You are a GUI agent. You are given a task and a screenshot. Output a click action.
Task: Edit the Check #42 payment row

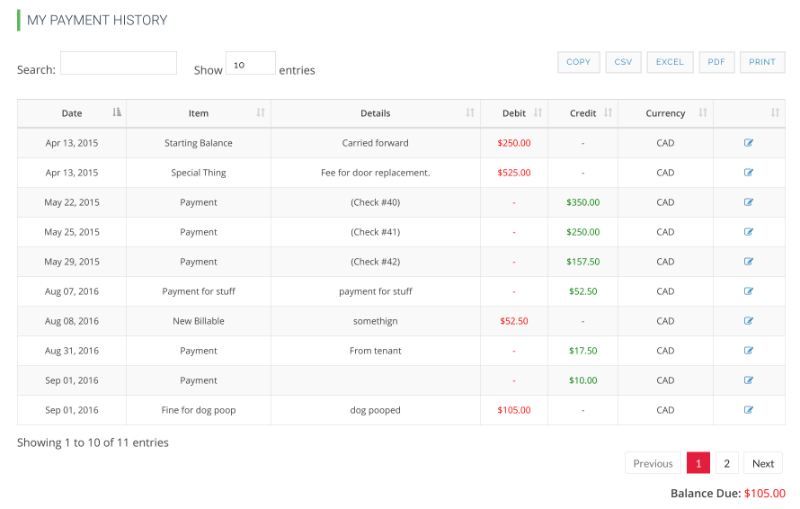pos(748,262)
